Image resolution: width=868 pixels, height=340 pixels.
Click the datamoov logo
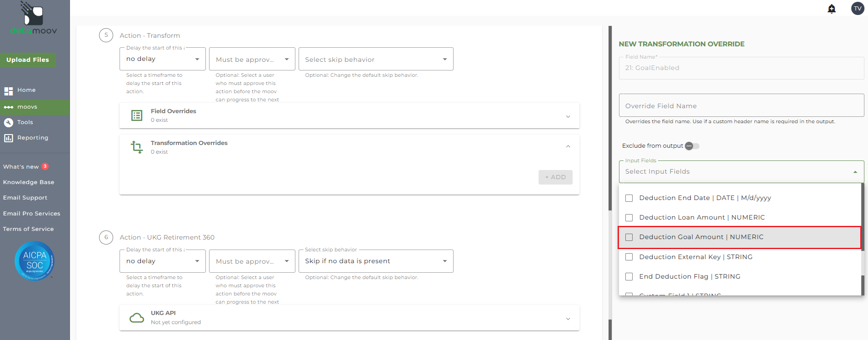coord(34,19)
